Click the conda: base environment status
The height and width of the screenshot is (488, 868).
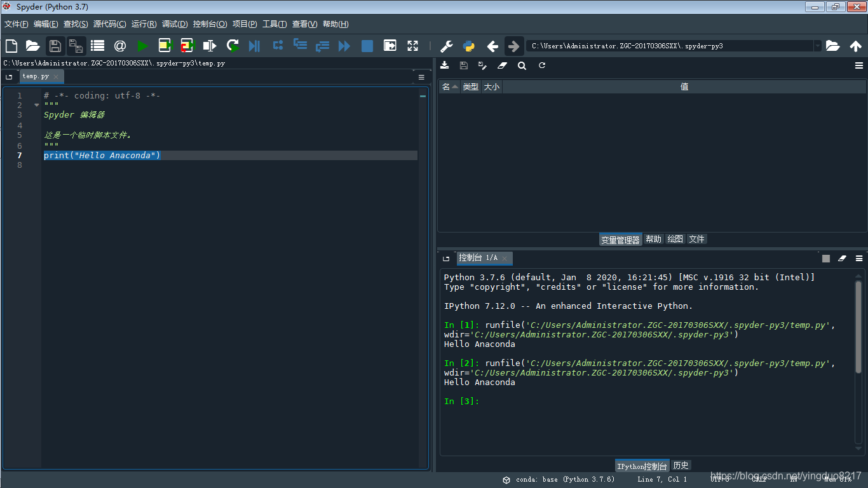[x=559, y=480]
